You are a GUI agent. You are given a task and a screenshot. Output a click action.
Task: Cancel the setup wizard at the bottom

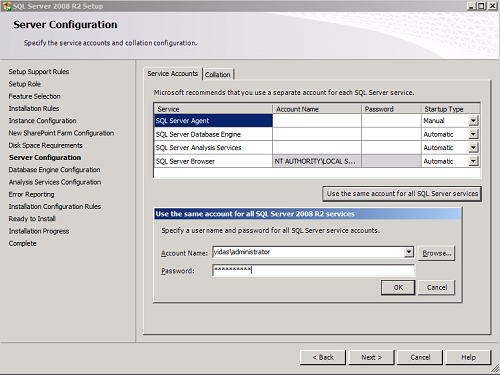[x=420, y=357]
